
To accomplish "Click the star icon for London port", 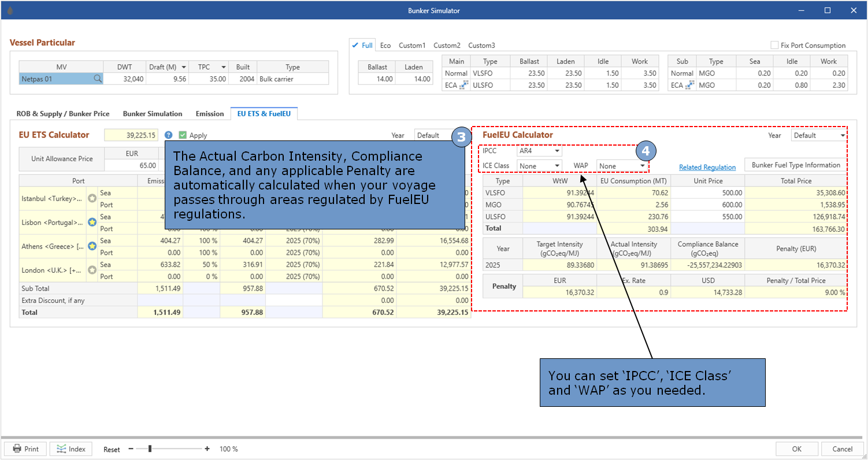I will click(x=92, y=270).
